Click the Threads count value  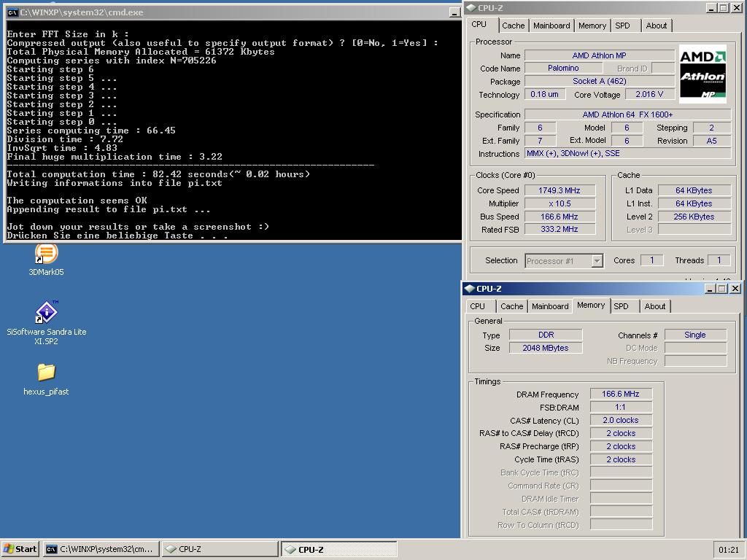tap(719, 260)
